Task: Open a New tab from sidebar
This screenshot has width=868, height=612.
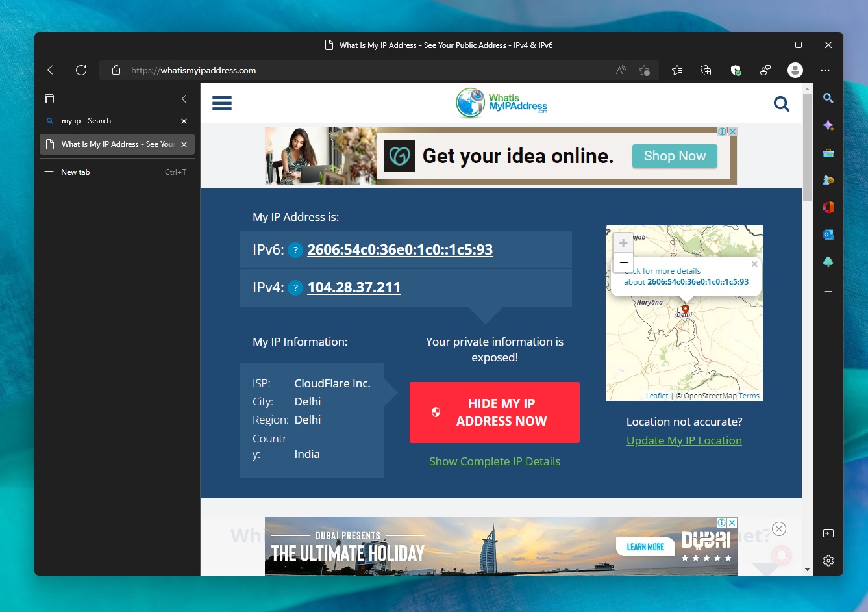Action: [x=75, y=172]
